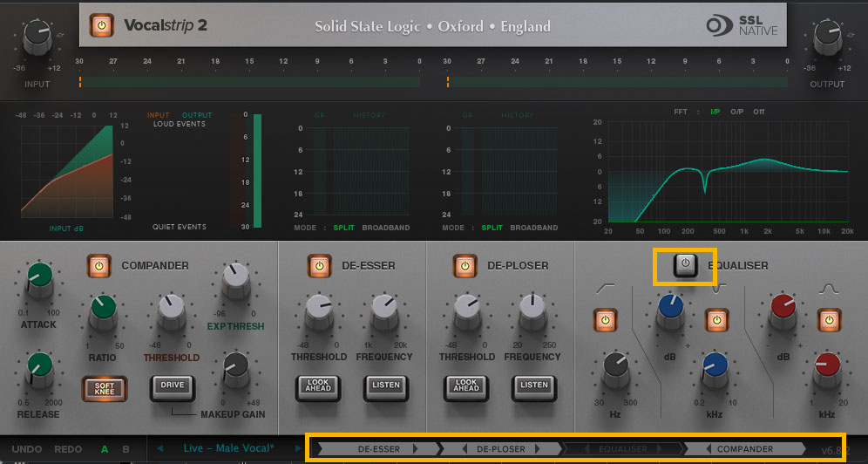Toggle the high-pass filter power button
The image size is (868, 464).
(605, 320)
